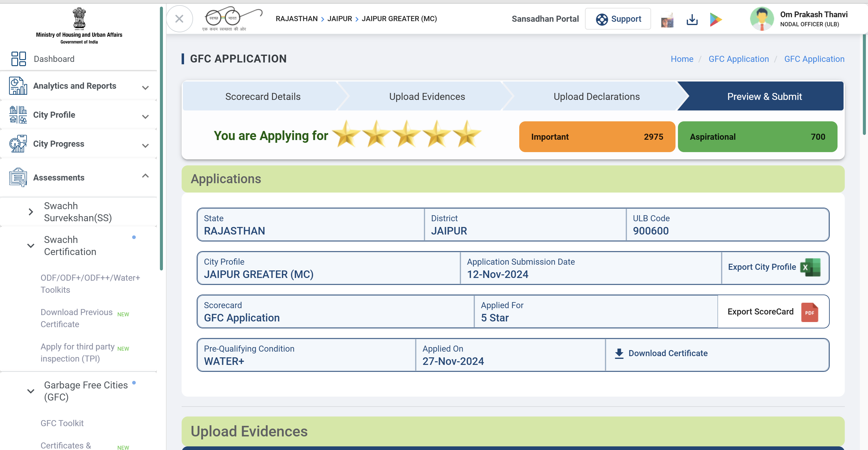Click the Om Prakash Thanvi avatar
Viewport: 868px width, 450px height.
point(761,19)
